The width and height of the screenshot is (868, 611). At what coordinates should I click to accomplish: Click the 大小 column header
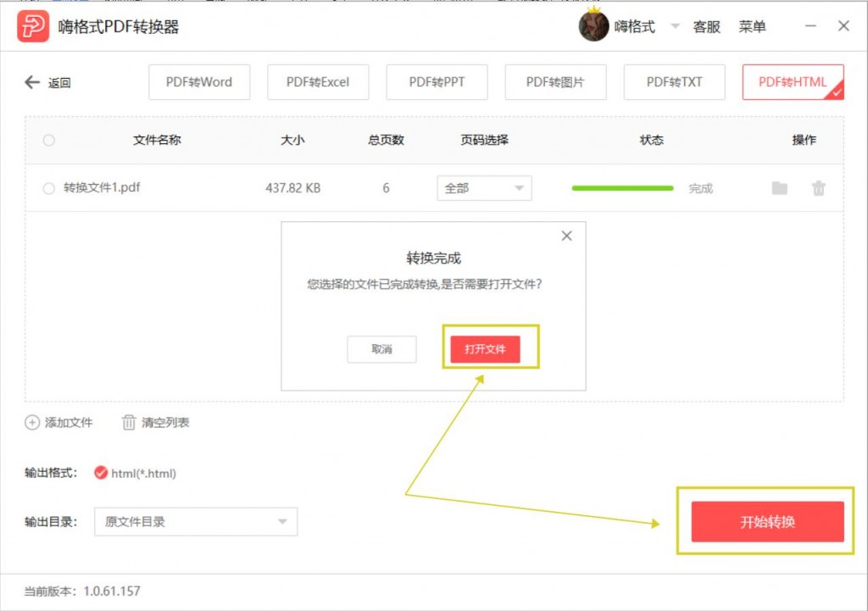[292, 140]
